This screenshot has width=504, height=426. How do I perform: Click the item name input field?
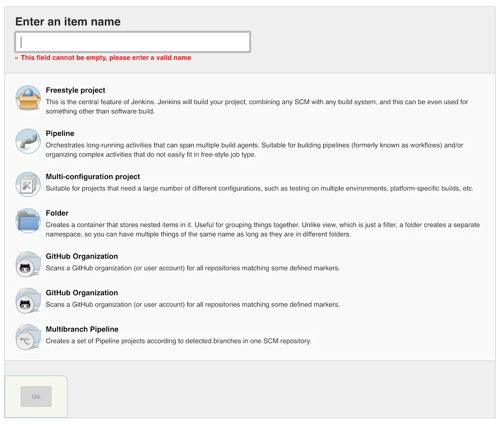click(x=132, y=42)
